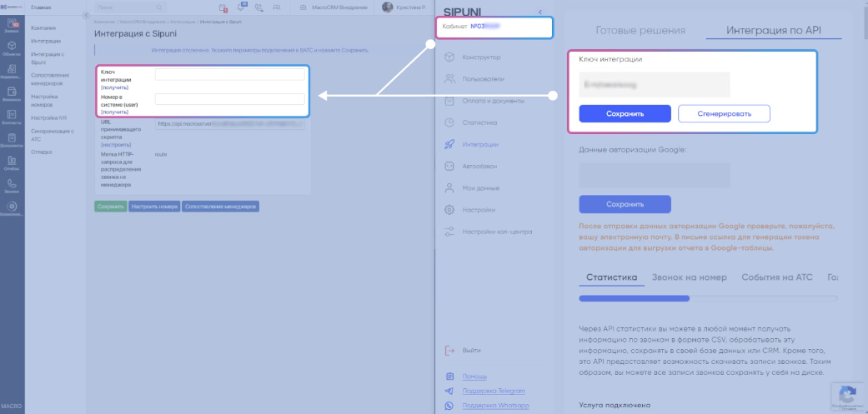
Task: Open the Звонки phone icon in sidebar
Action: click(13, 185)
